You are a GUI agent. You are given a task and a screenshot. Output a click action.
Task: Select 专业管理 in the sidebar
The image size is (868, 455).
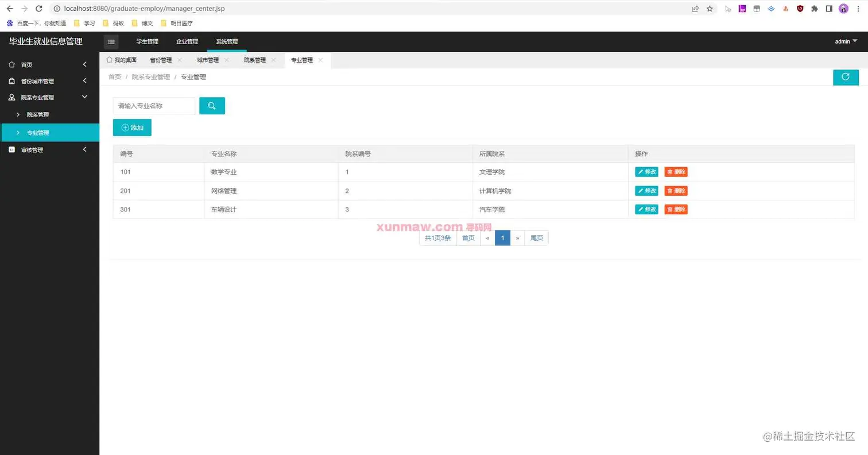[49, 133]
